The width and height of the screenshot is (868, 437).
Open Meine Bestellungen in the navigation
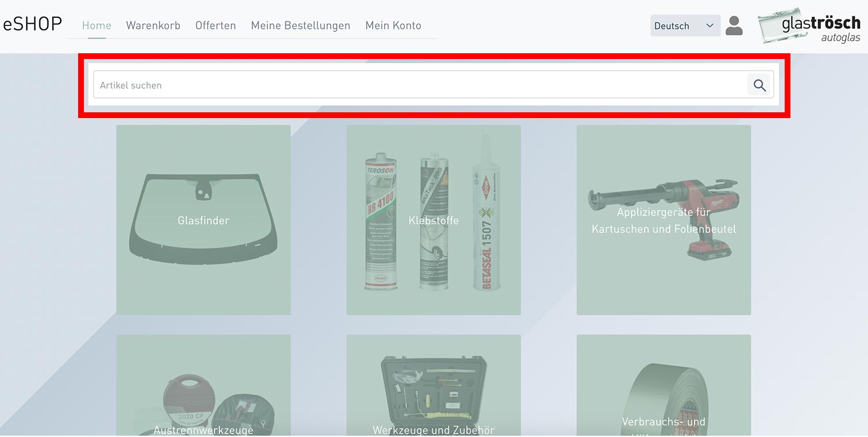(x=300, y=25)
